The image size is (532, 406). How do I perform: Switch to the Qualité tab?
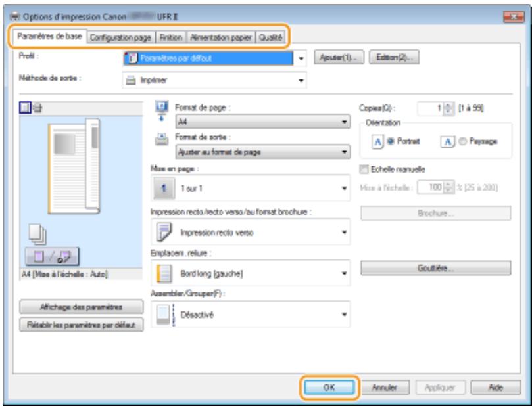point(270,37)
